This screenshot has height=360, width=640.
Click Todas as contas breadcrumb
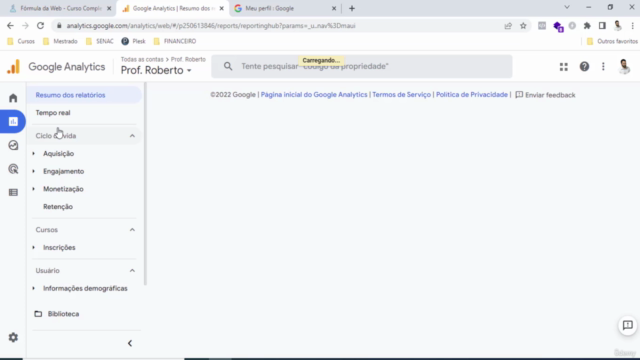(x=142, y=59)
